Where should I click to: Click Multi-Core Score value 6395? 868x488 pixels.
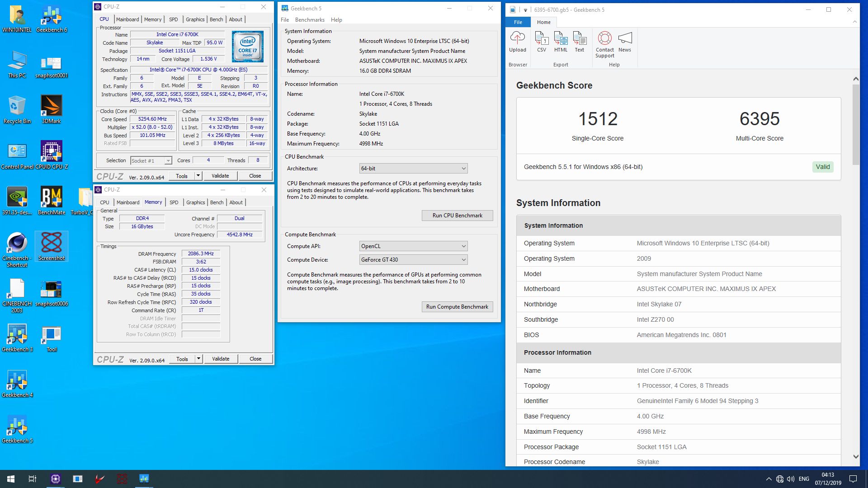(759, 119)
